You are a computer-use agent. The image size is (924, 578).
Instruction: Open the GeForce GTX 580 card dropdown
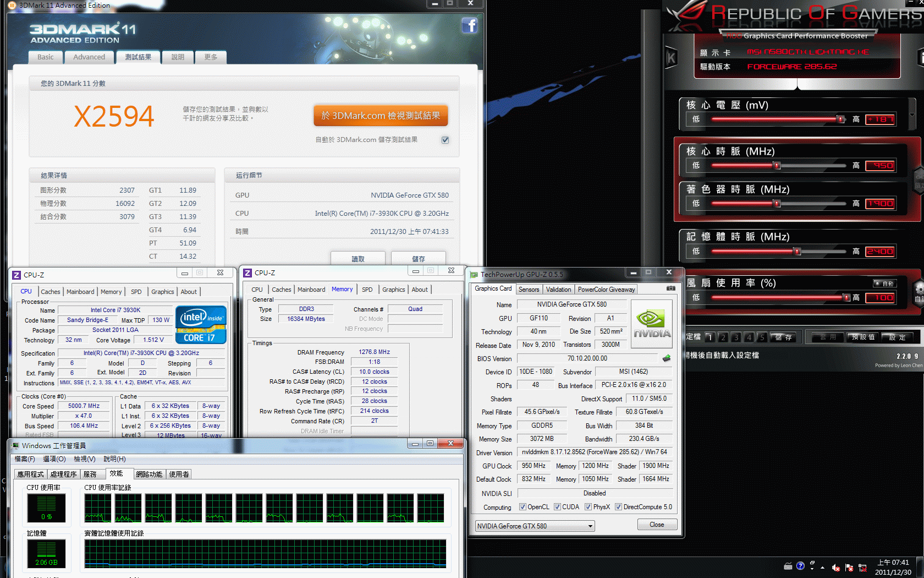[535, 526]
